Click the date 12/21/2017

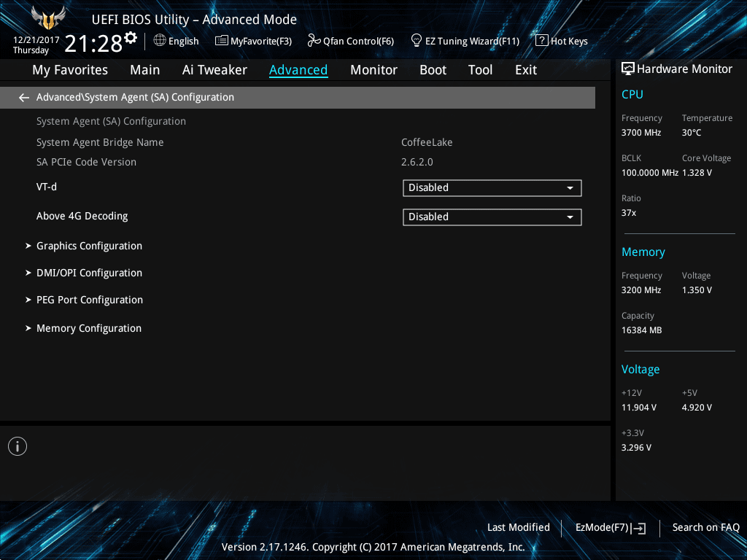[36, 40]
